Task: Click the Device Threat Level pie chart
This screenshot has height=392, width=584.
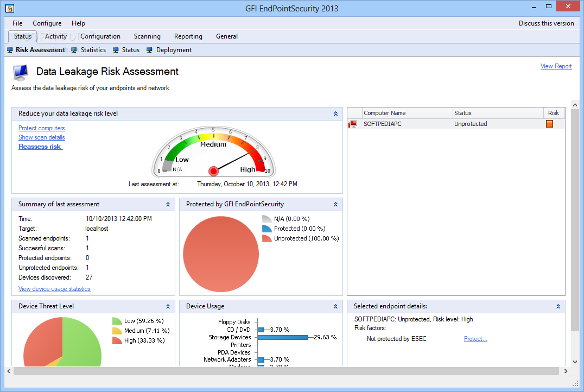Action: point(62,342)
